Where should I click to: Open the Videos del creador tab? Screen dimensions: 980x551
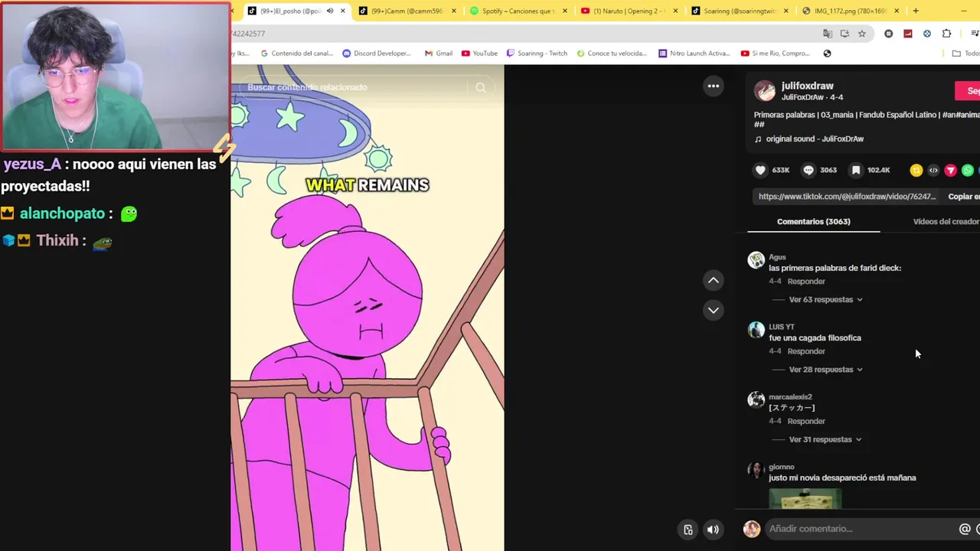946,221
